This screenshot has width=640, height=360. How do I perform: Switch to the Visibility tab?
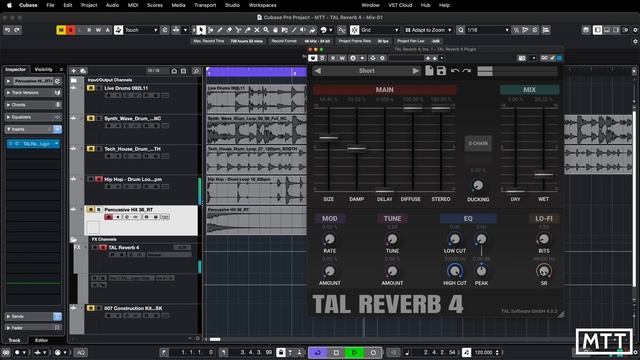43,69
